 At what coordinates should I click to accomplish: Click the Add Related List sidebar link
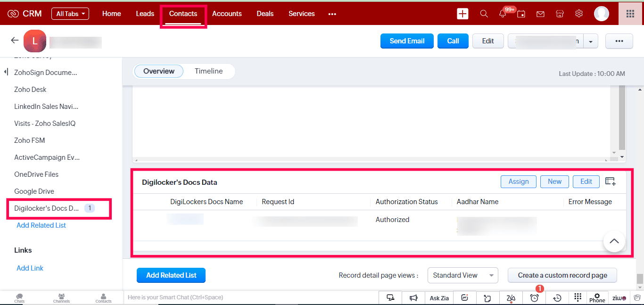pyautogui.click(x=41, y=225)
